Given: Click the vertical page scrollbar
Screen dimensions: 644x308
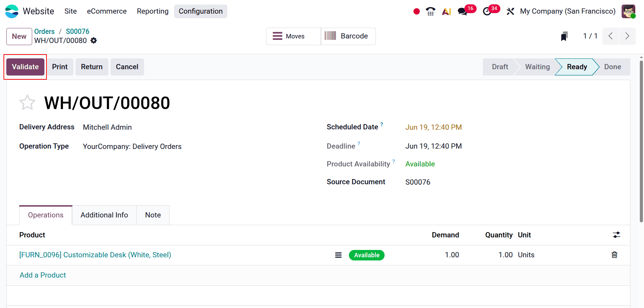Looking at the screenshot, I should [x=641, y=142].
